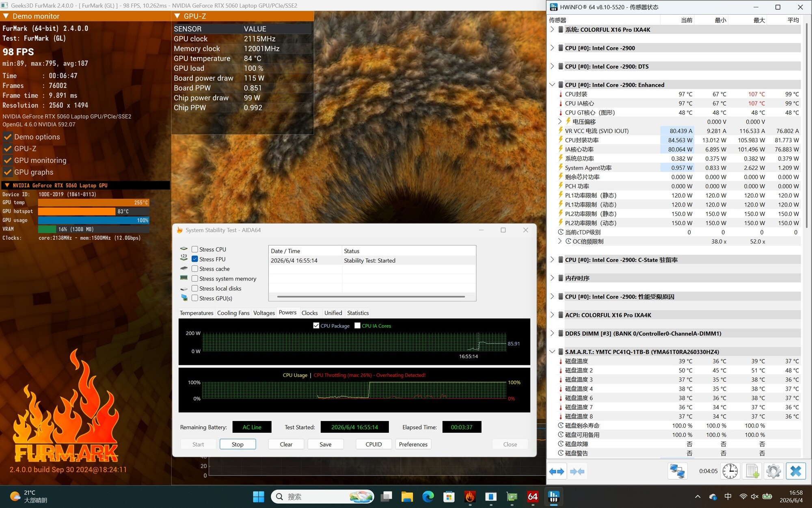Open Temperatures tab in AIDA64
Image resolution: width=812 pixels, height=508 pixels.
(x=197, y=313)
